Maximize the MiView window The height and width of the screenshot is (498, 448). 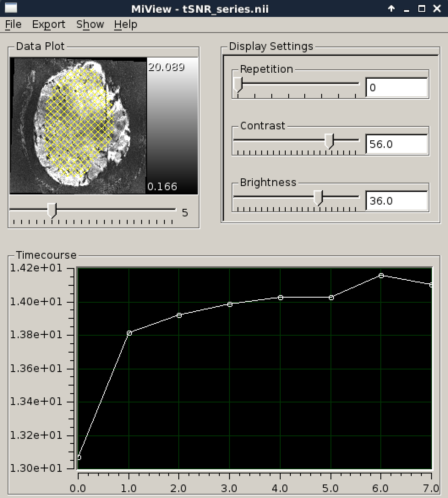421,8
